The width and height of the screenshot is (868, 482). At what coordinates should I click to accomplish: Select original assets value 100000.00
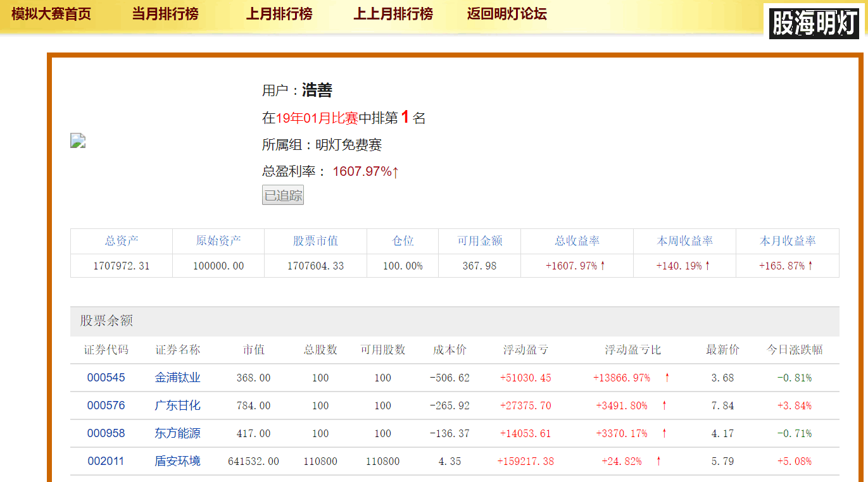218,266
